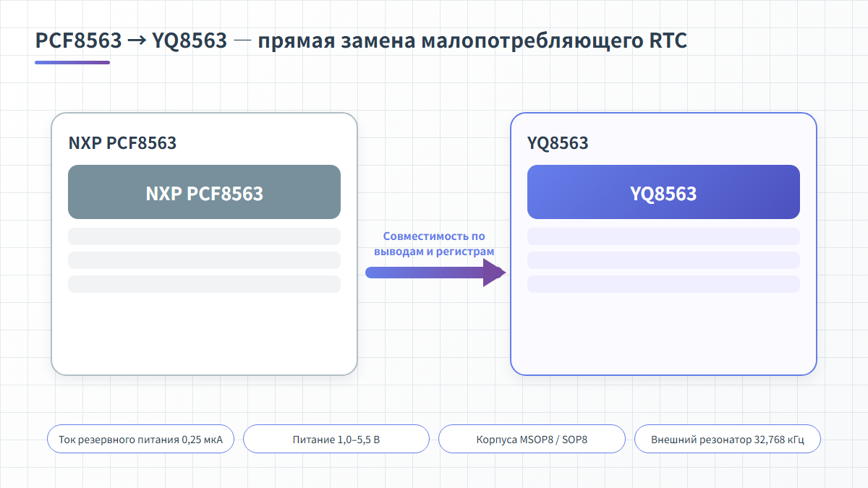868x488 pixels.
Task: Click the gray NXP PCF8563 chip block
Action: pyautogui.click(x=204, y=192)
